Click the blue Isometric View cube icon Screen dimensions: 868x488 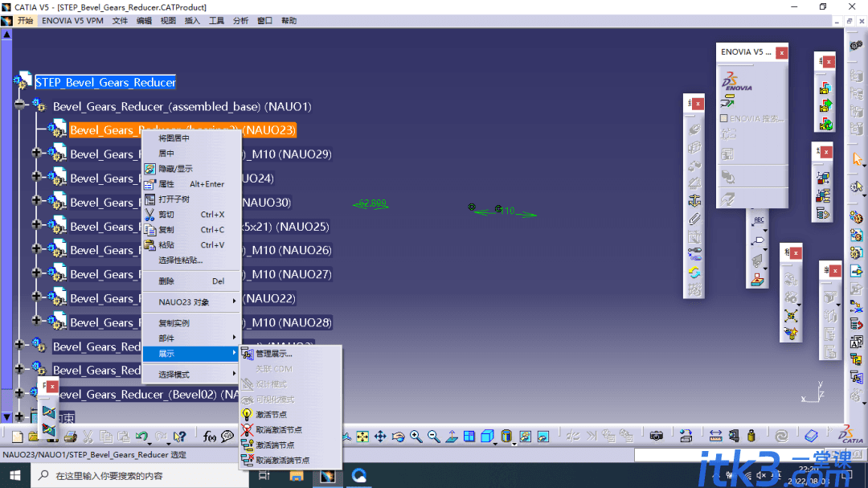point(487,437)
